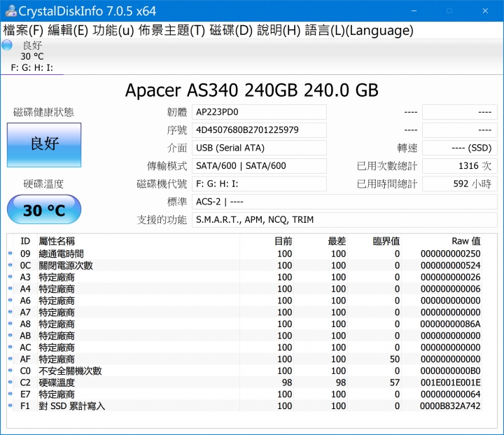Click the drive letter field F: G: H: I:

[x=259, y=184]
